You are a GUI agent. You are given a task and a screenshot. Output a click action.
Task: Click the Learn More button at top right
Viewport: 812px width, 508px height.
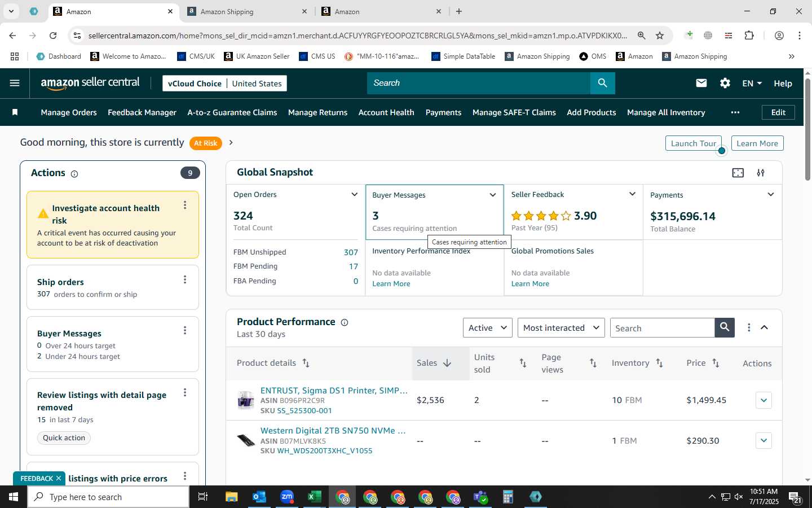pyautogui.click(x=757, y=143)
